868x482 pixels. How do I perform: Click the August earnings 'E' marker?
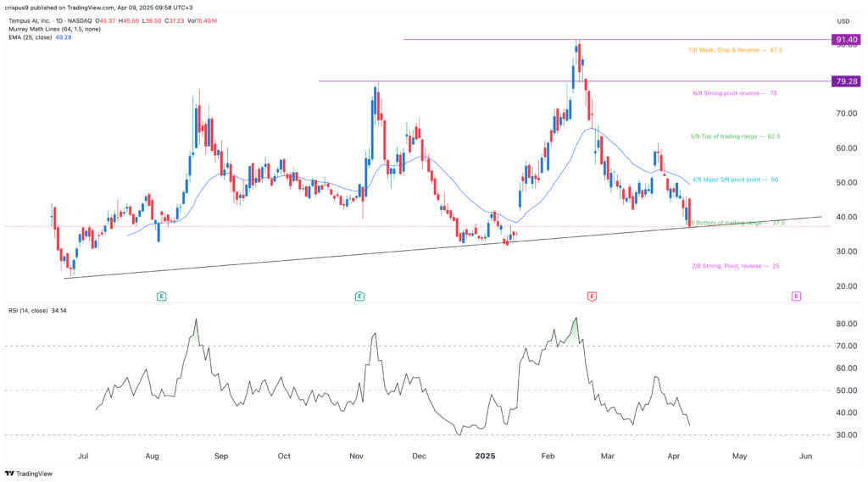point(162,296)
